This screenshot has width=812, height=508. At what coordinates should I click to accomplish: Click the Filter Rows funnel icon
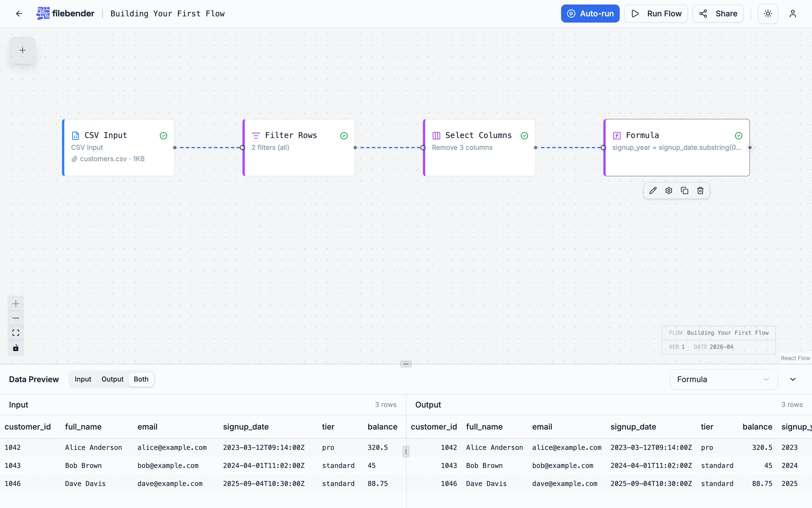click(x=256, y=136)
